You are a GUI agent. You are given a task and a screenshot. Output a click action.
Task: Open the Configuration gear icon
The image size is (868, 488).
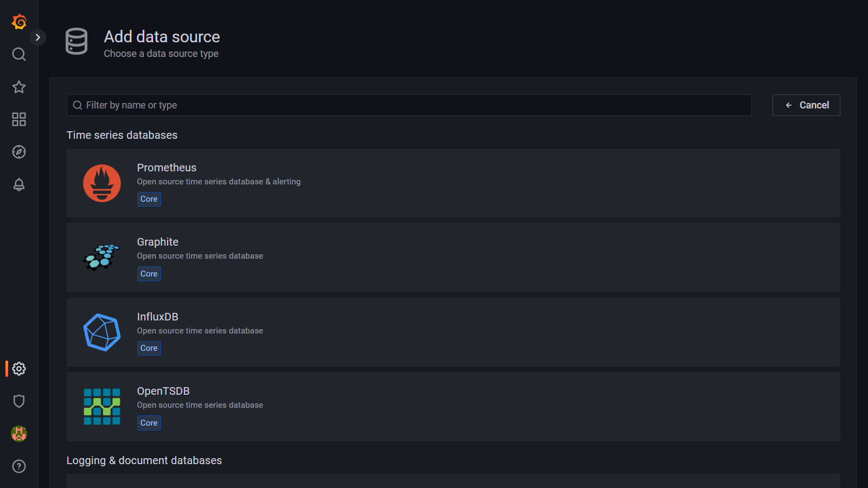coord(19,369)
